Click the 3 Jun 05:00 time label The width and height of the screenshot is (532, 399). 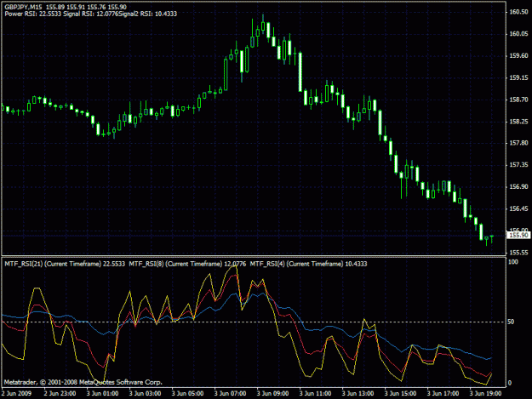(187, 394)
